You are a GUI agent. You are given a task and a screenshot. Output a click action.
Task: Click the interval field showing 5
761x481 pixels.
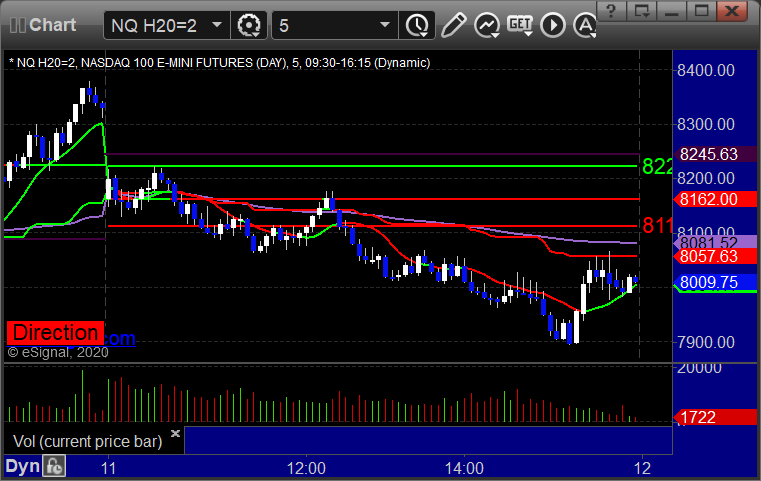click(335, 25)
